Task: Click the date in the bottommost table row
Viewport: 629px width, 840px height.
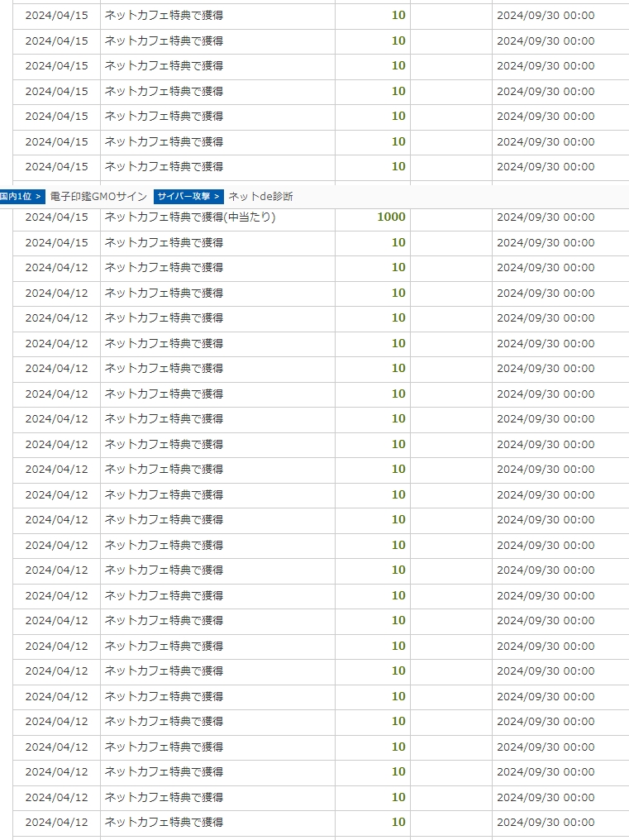Action: point(56,822)
